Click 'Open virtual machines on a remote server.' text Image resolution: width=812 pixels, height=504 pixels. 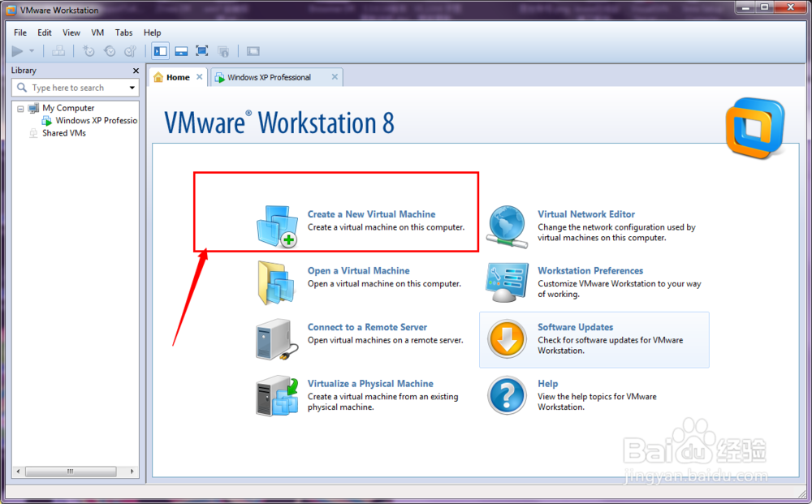coord(385,340)
